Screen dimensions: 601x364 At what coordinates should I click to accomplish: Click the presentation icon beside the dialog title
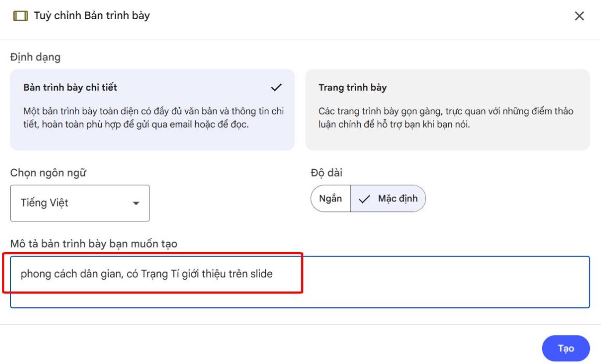tap(21, 16)
